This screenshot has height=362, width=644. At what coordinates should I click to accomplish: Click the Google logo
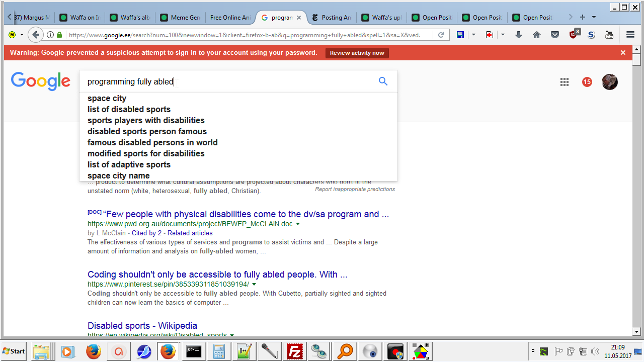(x=41, y=81)
